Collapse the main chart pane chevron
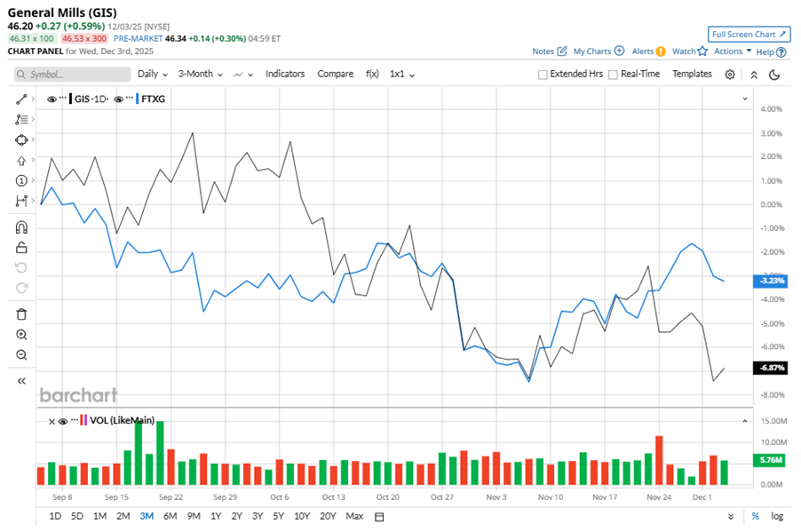The image size is (801, 532). tap(745, 99)
